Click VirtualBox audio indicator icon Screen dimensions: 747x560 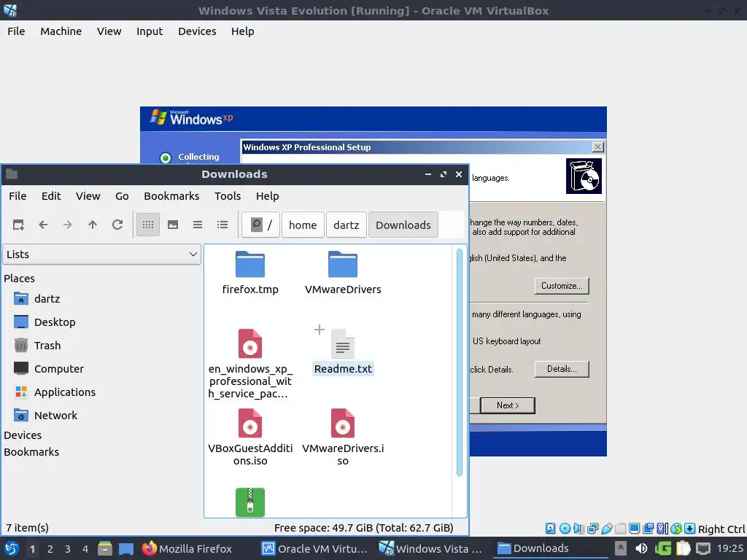578,528
